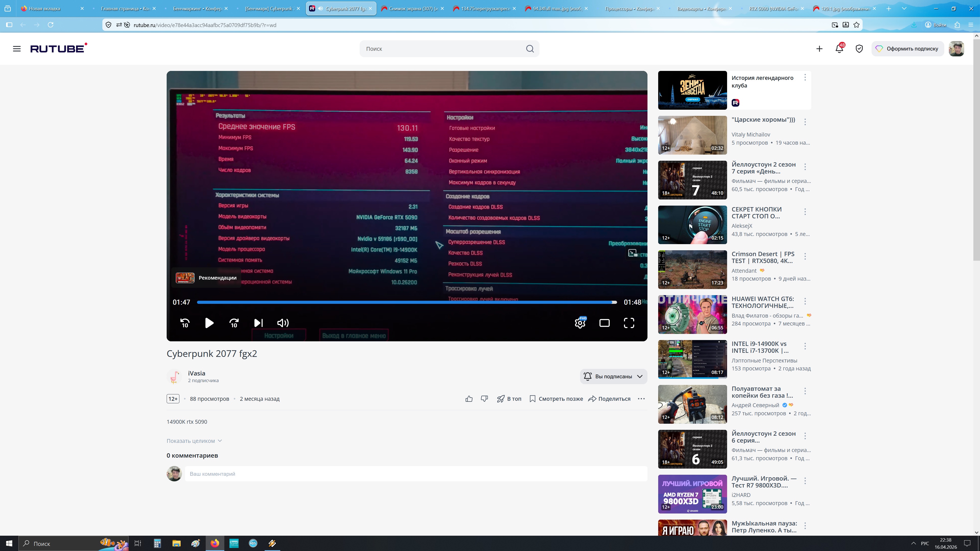Play next video in player
Viewport: 980px width, 551px height.
coord(258,323)
